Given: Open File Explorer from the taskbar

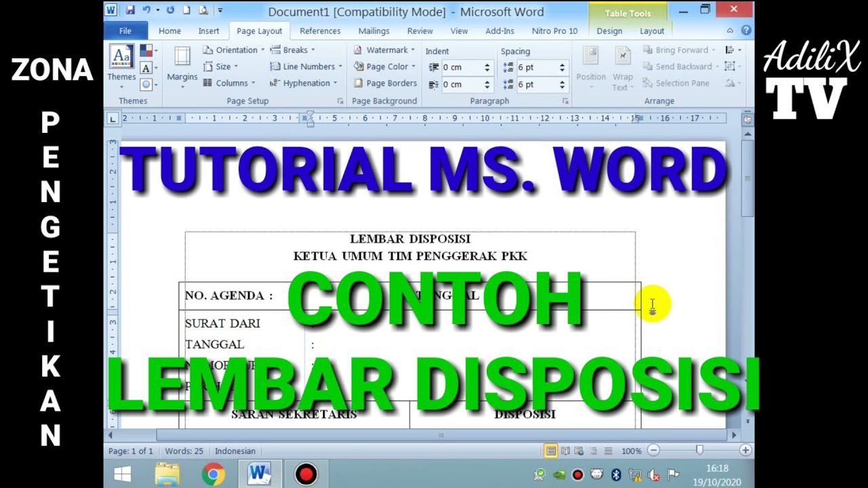Looking at the screenshot, I should click(167, 474).
